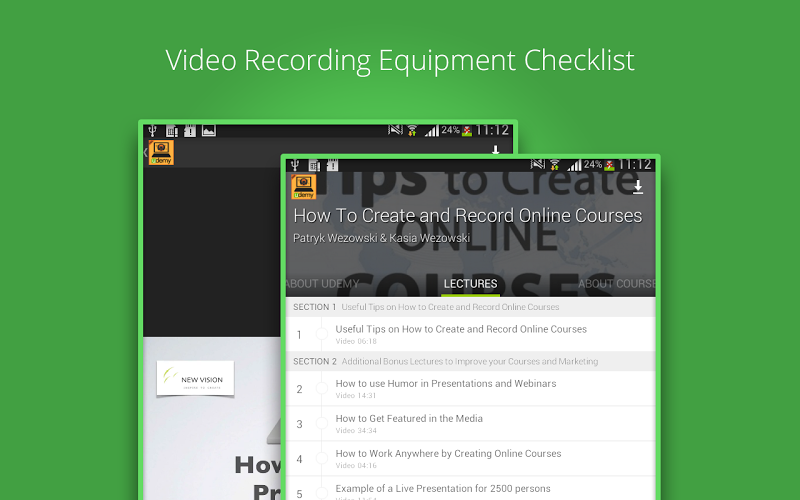
Task: Tap battery icon on front screen status bar
Action: [610, 165]
